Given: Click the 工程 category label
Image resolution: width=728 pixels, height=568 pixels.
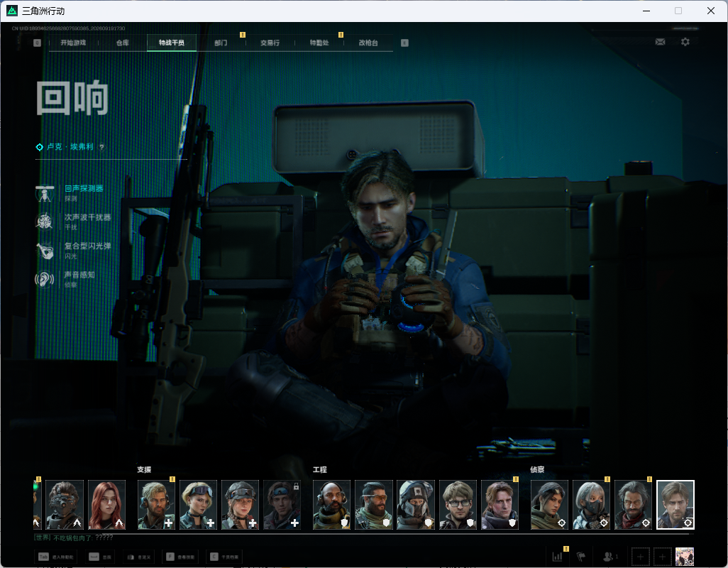Looking at the screenshot, I should tap(319, 469).
